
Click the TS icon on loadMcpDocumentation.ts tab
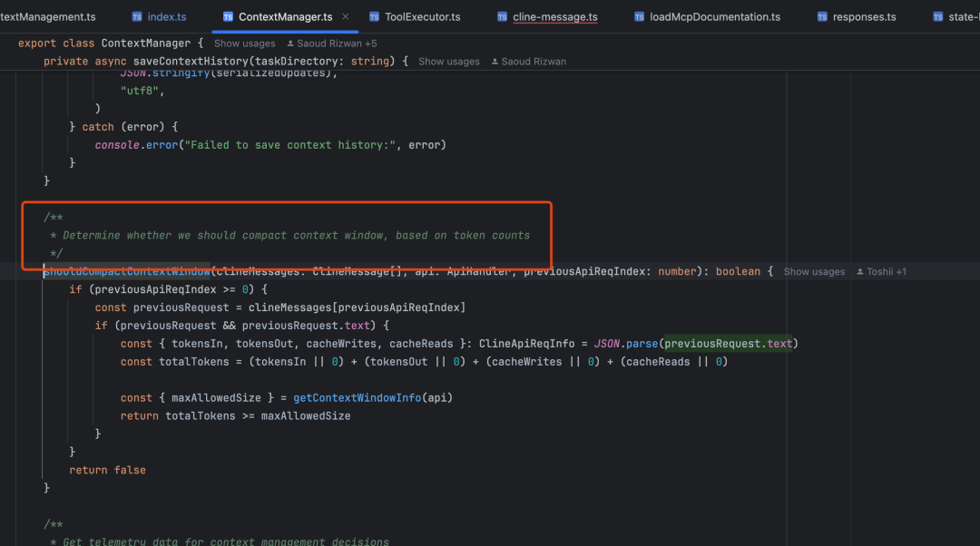(639, 17)
